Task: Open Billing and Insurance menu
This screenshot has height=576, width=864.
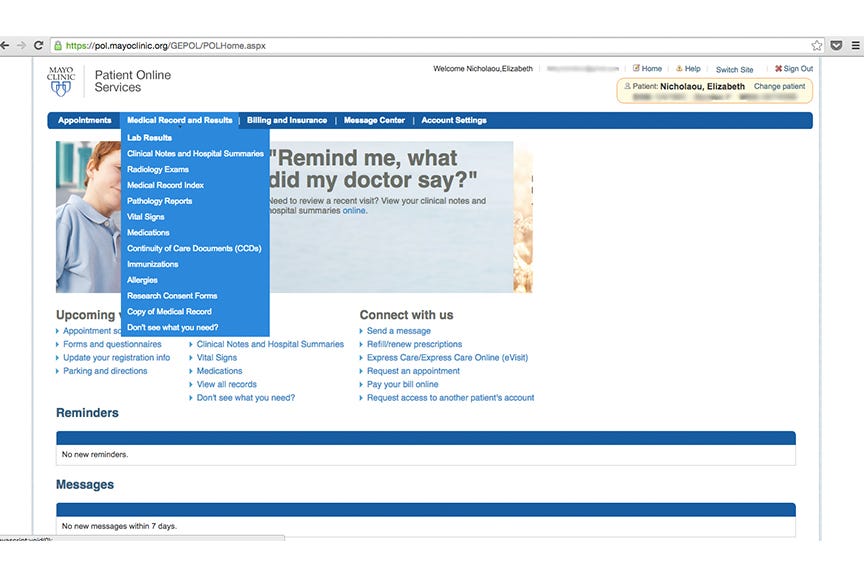Action: (287, 120)
